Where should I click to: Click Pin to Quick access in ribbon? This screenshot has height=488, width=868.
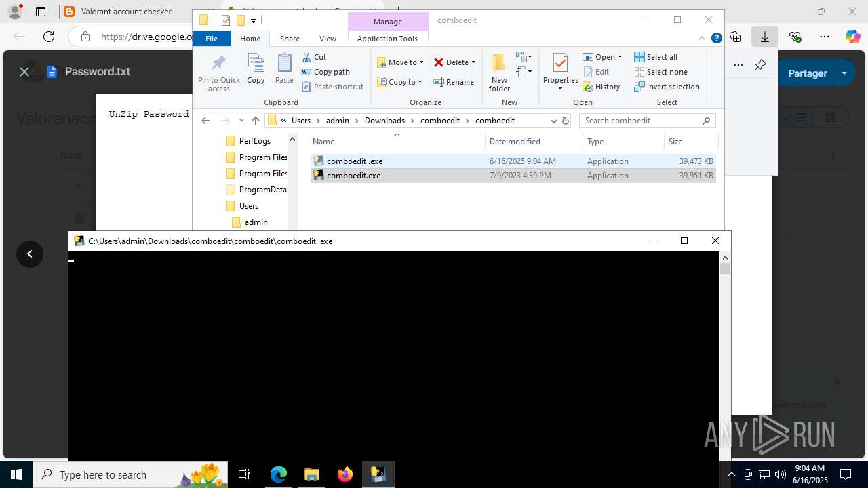218,73
